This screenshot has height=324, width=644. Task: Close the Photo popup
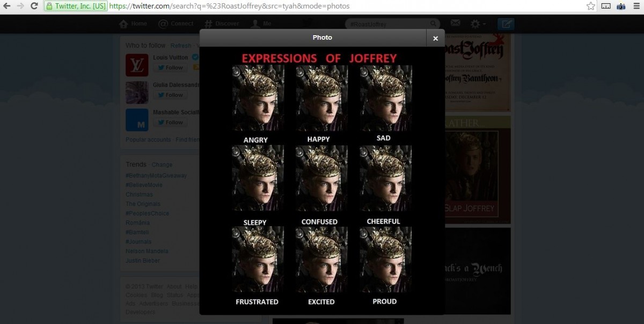tap(435, 38)
